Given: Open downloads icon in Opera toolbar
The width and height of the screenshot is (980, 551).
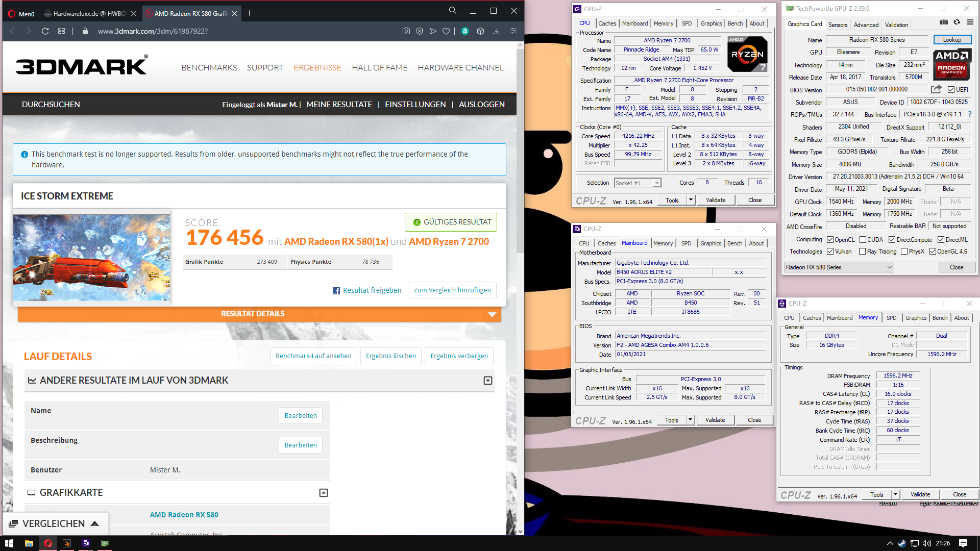Looking at the screenshot, I should (497, 31).
